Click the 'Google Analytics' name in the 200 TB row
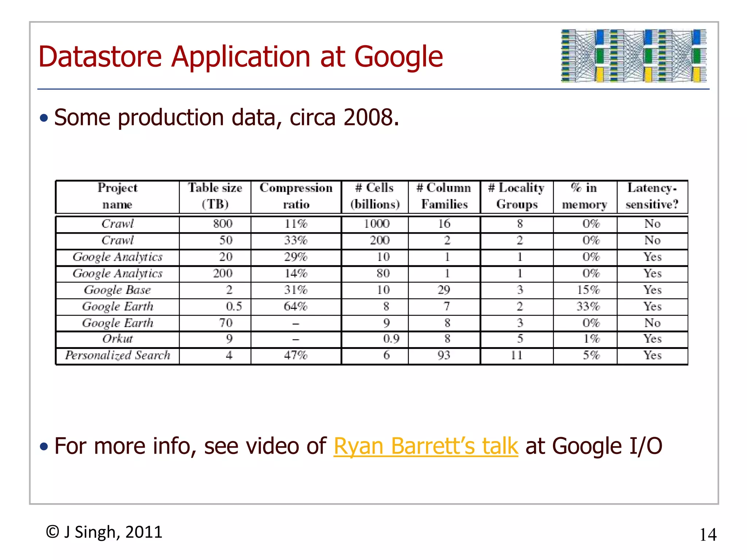Viewport: 747px width, 560px height. pos(117,273)
